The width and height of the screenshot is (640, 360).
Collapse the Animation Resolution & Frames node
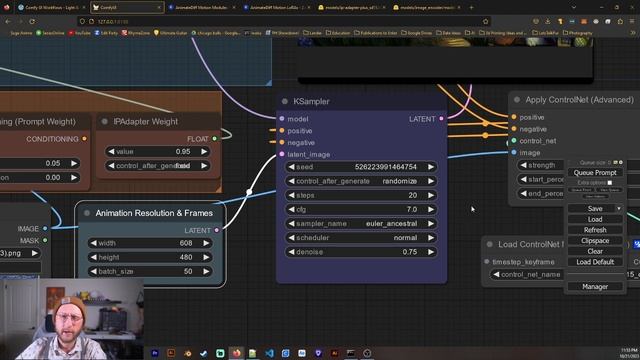[87, 213]
